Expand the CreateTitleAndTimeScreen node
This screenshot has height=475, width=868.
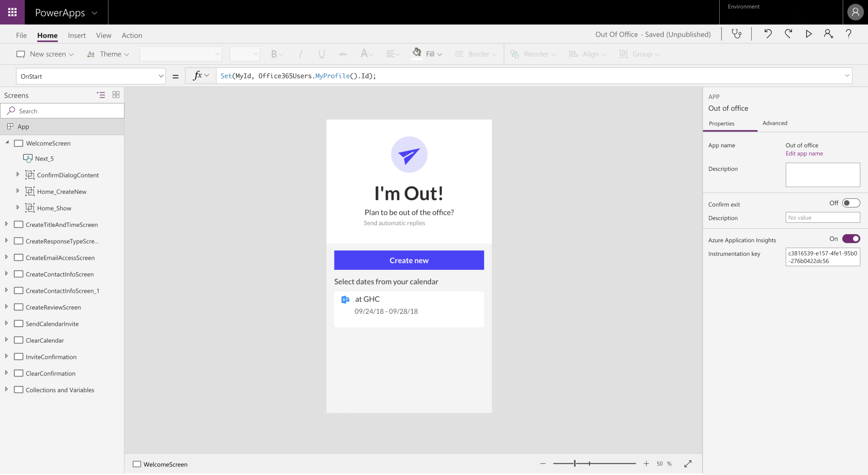(6, 224)
